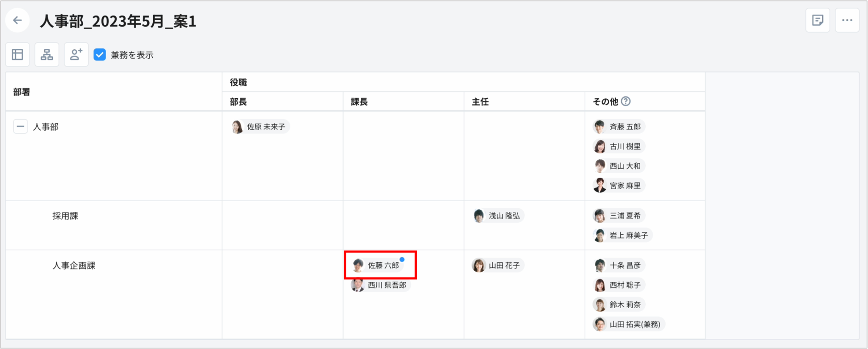868x349 pixels.
Task: Select the 人事企画課 department row
Action: 74,265
